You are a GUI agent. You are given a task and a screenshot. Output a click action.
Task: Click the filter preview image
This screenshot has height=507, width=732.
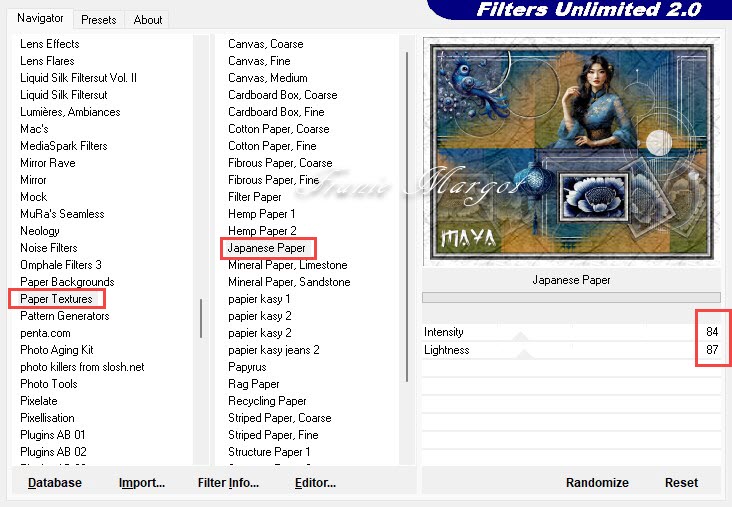pyautogui.click(x=571, y=152)
